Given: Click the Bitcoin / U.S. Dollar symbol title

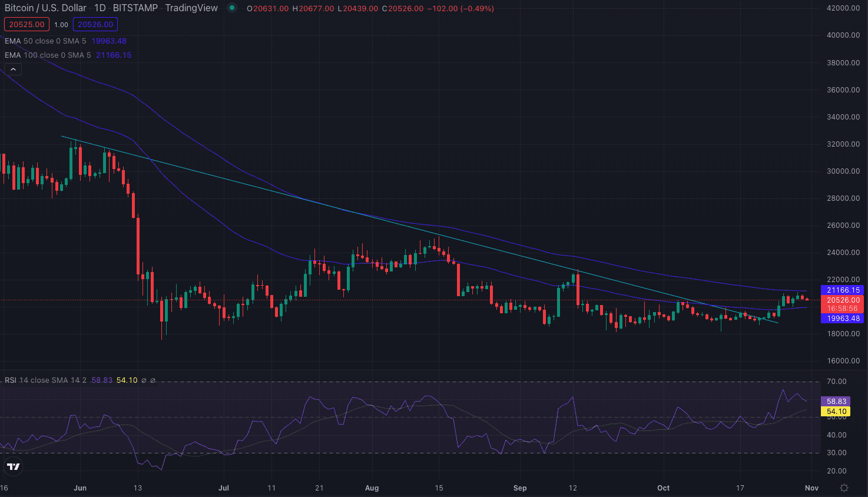Looking at the screenshot, I should pos(45,8).
